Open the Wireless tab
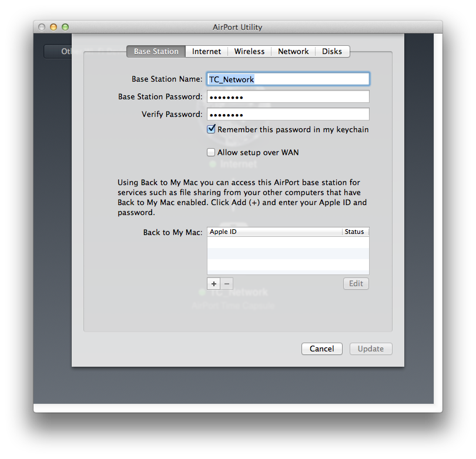Screen dimensions: 476x459 [249, 51]
